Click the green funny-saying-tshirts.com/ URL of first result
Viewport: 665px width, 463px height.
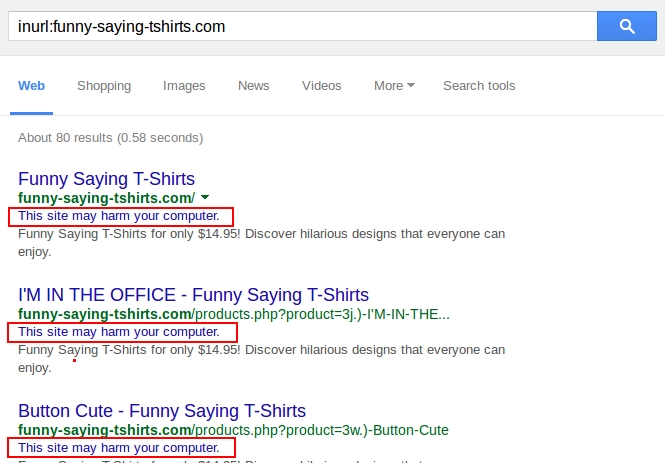tap(106, 198)
